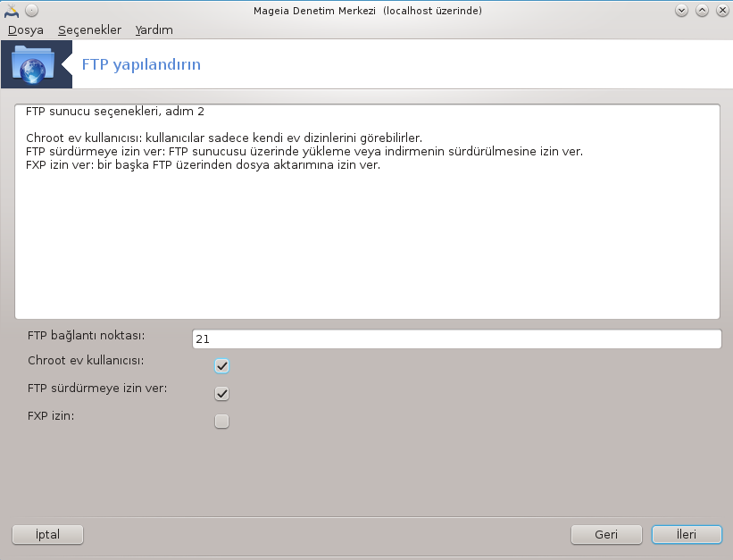Click the İptal button
The height and width of the screenshot is (560, 733).
click(x=47, y=534)
